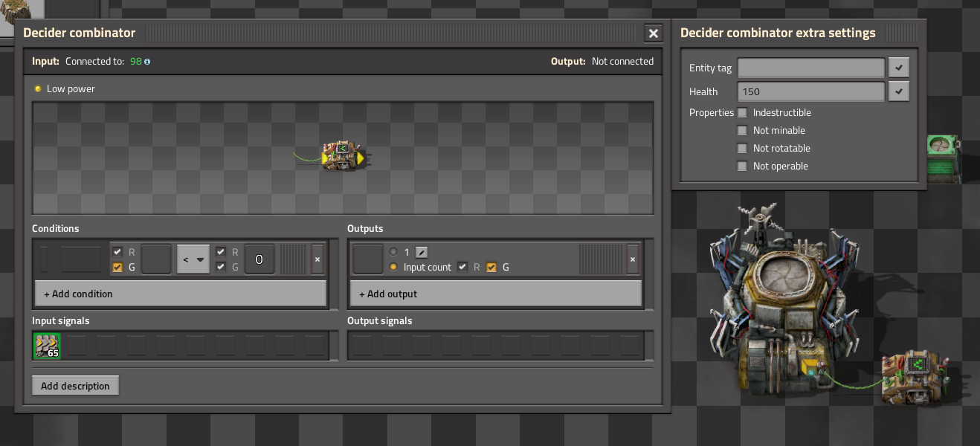The image size is (980, 446).
Task: Click the input signal item showing 65
Action: tap(47, 346)
